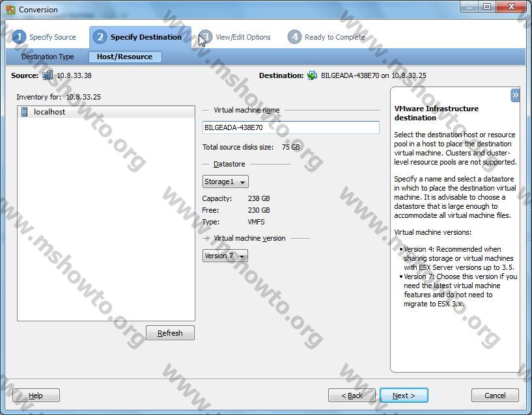
Task: Click the source computer icon
Action: tap(48, 75)
